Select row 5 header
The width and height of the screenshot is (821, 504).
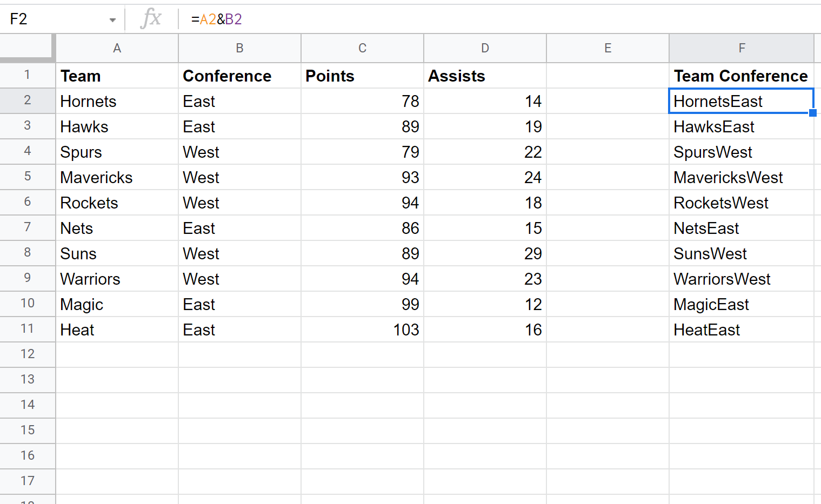(x=28, y=177)
